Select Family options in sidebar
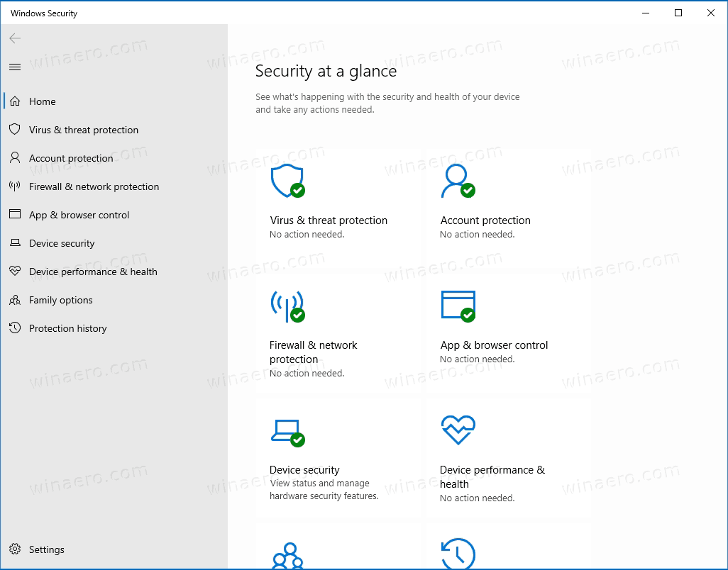Screen dimensions: 728x570 (x=61, y=300)
